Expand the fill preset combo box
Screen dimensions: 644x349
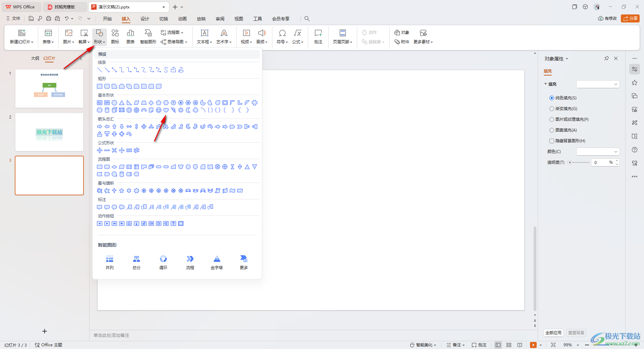(598, 84)
